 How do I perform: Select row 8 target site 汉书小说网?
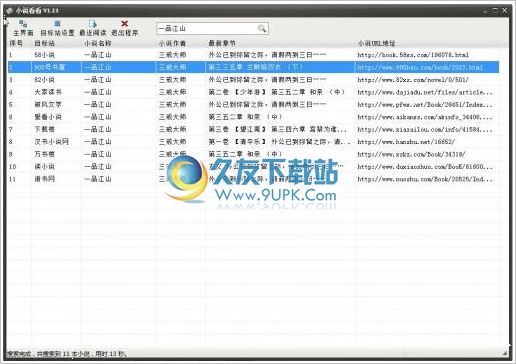pos(52,142)
